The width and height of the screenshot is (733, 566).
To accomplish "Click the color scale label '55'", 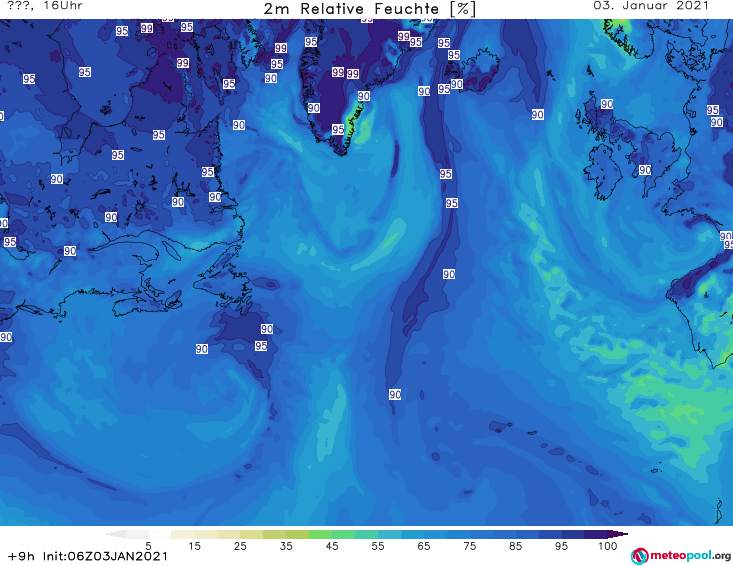I will coord(378,546).
